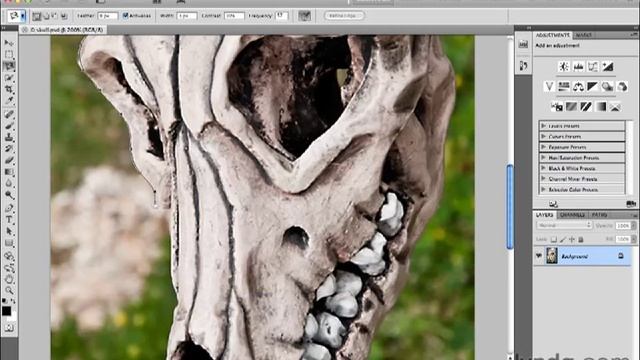
Task: Select the Gradient tool
Action: [9, 172]
